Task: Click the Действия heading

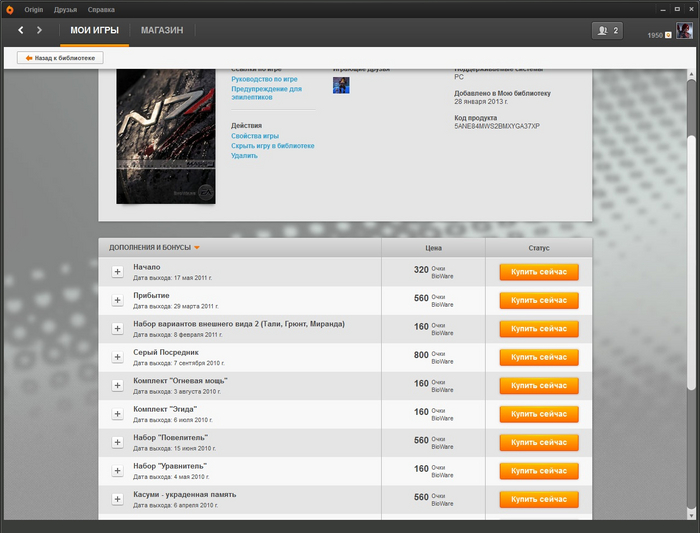Action: point(246,125)
